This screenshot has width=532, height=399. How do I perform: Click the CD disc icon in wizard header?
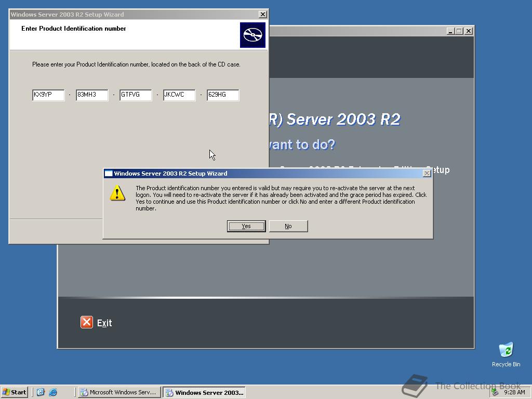tap(253, 35)
